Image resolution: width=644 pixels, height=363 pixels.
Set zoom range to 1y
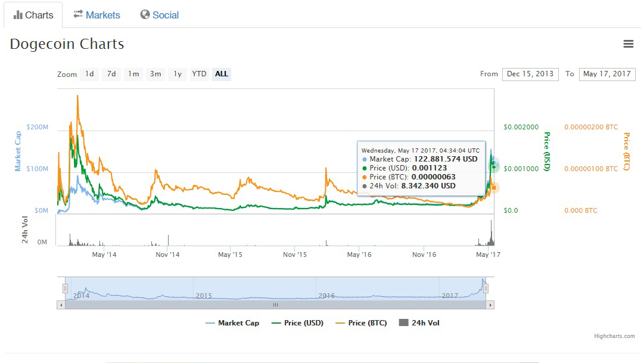tap(178, 74)
